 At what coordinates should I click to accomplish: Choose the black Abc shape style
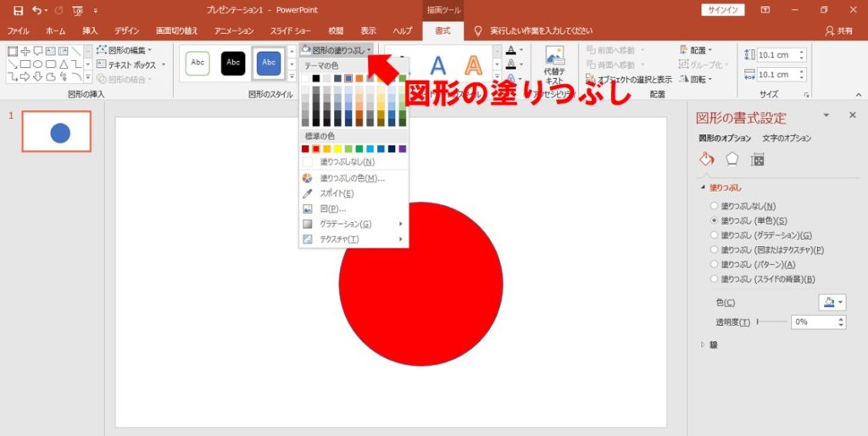pyautogui.click(x=233, y=63)
